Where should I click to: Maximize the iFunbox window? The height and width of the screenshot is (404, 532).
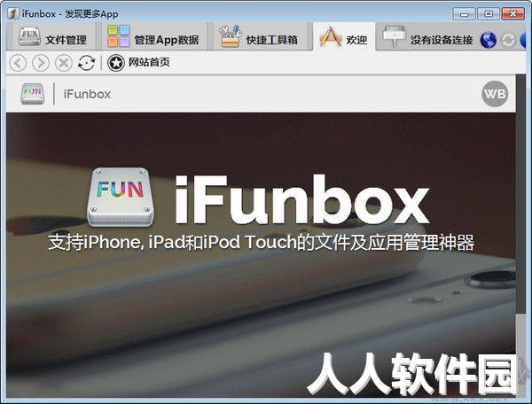[489, 14]
